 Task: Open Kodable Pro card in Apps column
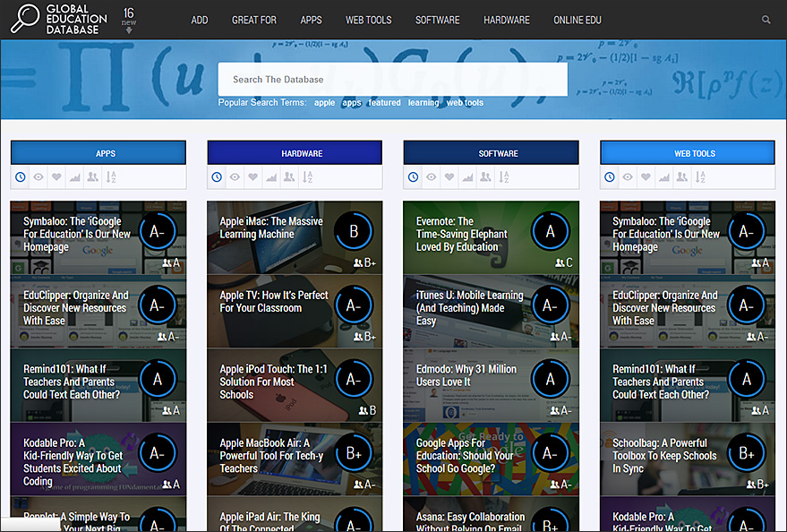click(98, 459)
